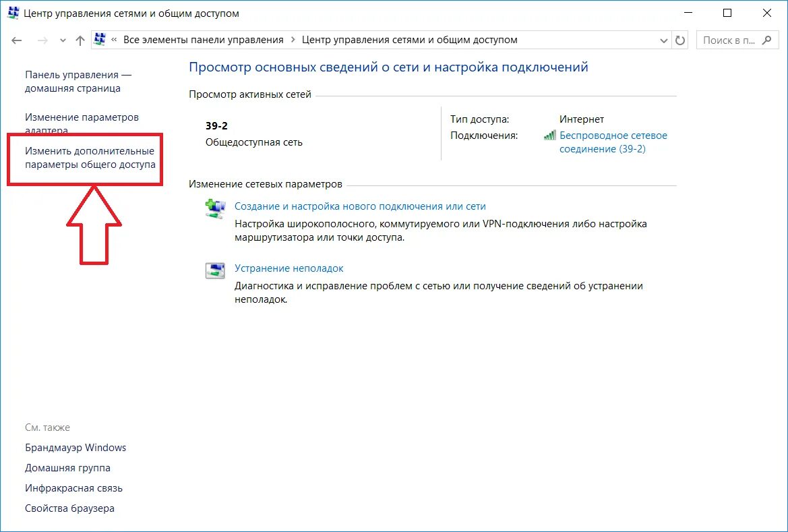Open 'Все элементы панели управления' breadcrumb

[204, 40]
